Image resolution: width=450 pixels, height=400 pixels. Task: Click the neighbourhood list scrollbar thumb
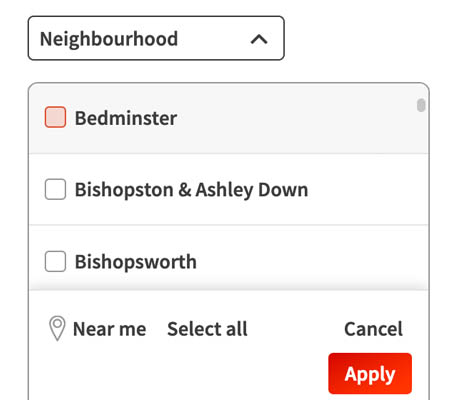pos(421,105)
